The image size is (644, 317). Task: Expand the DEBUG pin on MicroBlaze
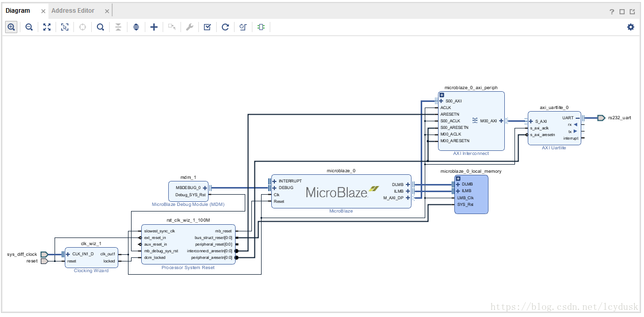pos(275,188)
